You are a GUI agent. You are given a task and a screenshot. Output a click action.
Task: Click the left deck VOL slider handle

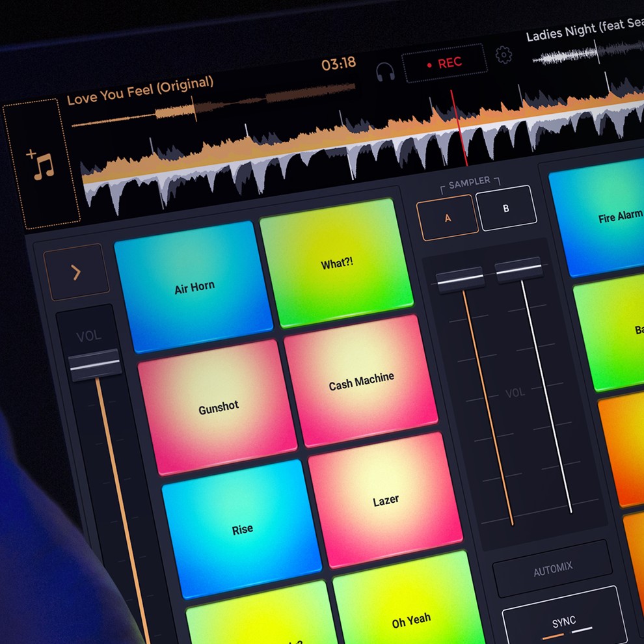(95, 366)
